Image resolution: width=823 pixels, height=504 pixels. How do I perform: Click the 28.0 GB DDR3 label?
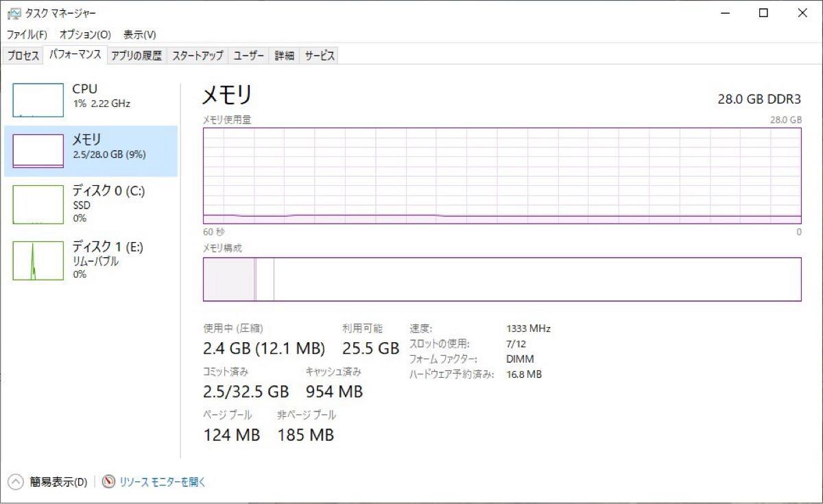759,99
